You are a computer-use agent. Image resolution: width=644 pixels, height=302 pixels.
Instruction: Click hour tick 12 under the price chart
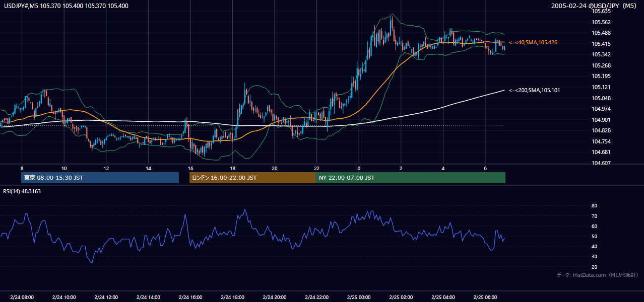click(106, 168)
